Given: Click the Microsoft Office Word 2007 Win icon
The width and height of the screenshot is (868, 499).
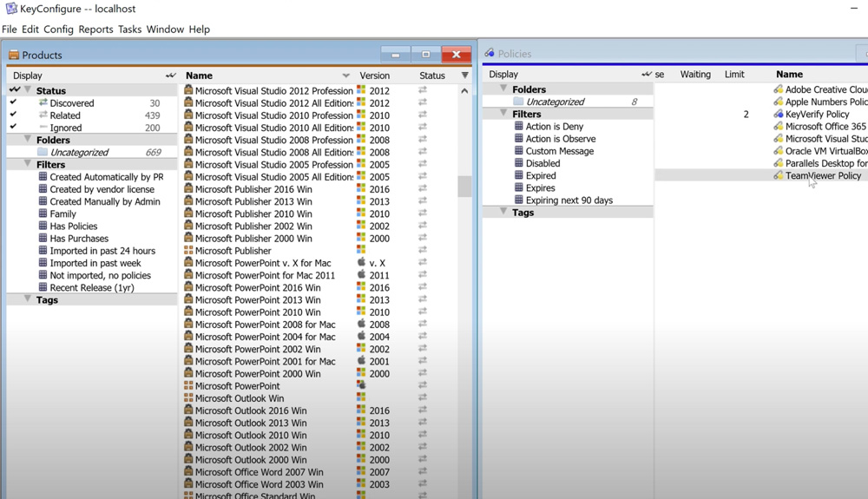Looking at the screenshot, I should (188, 472).
